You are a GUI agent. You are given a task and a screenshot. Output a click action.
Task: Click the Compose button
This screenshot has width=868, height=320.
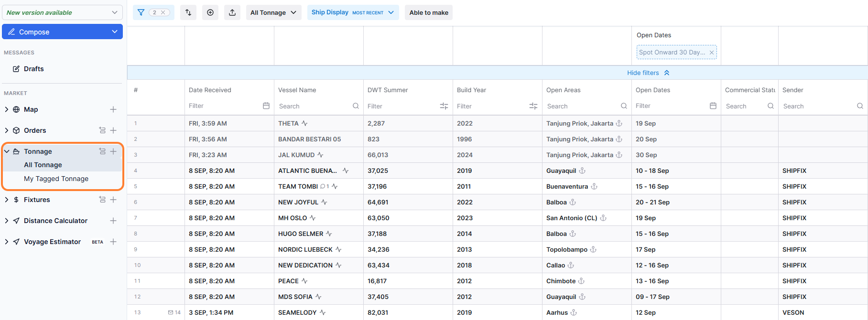pos(62,32)
